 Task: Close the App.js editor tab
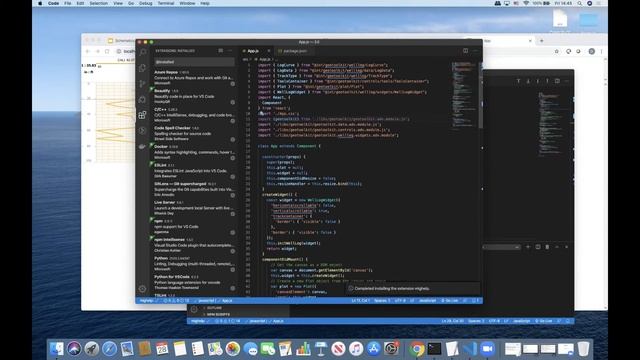tap(269, 51)
